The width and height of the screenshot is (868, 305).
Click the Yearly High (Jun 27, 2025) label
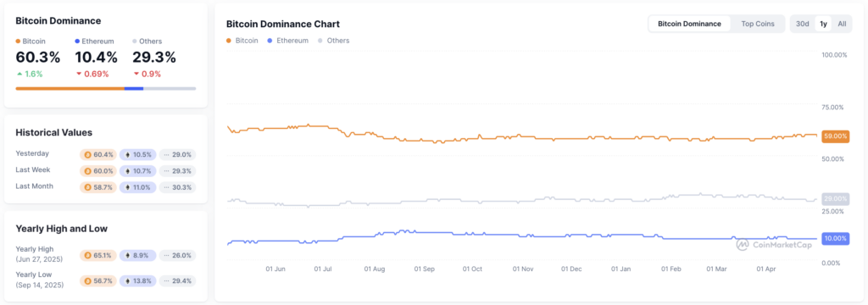click(x=39, y=254)
